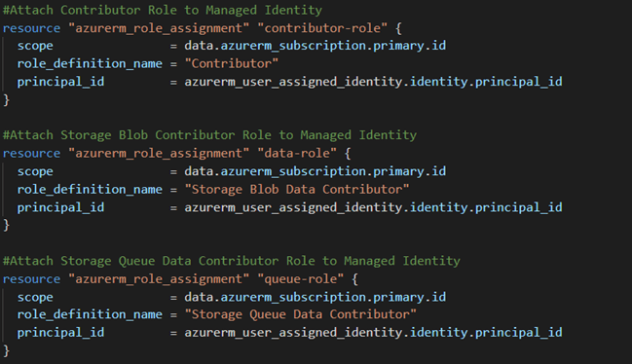The image size is (632, 364).
Task: Click the scope attribute in the queue-role block
Action: (x=35, y=297)
